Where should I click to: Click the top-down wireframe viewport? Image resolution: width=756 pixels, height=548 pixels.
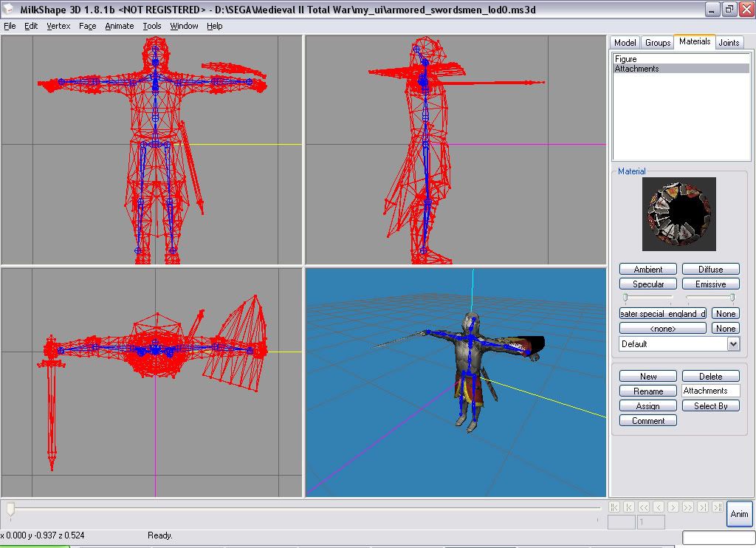pos(151,383)
